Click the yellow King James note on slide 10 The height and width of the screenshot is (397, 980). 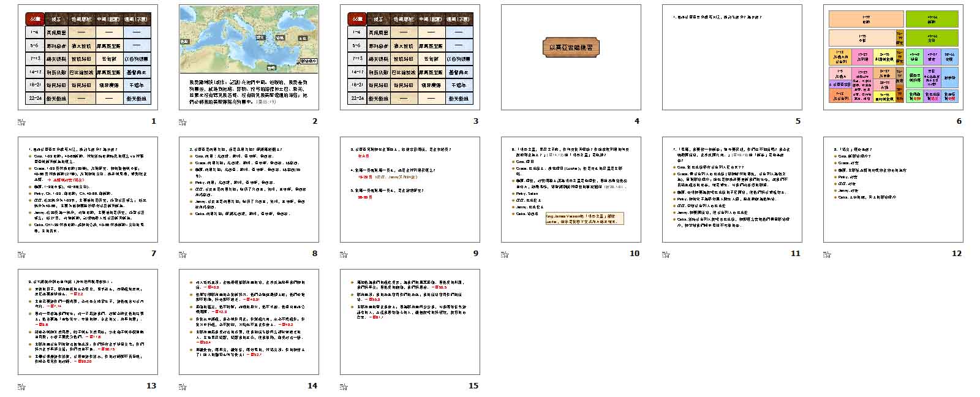pos(584,219)
